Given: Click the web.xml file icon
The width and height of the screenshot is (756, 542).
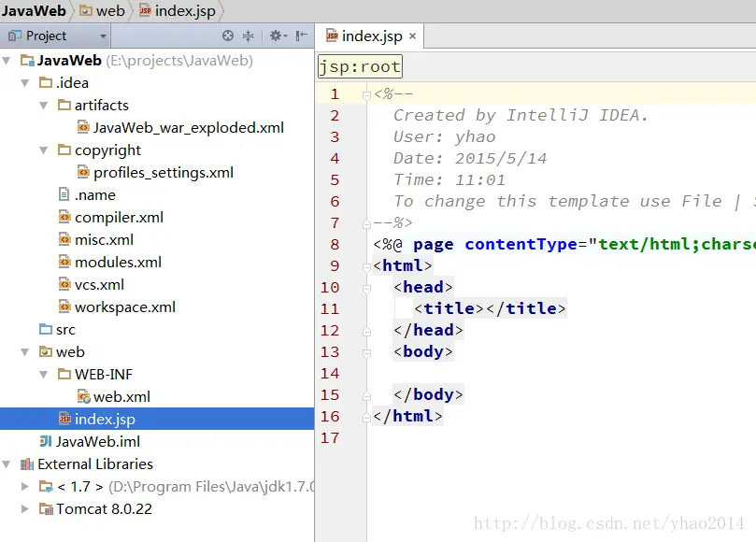Looking at the screenshot, I should pos(83,397).
